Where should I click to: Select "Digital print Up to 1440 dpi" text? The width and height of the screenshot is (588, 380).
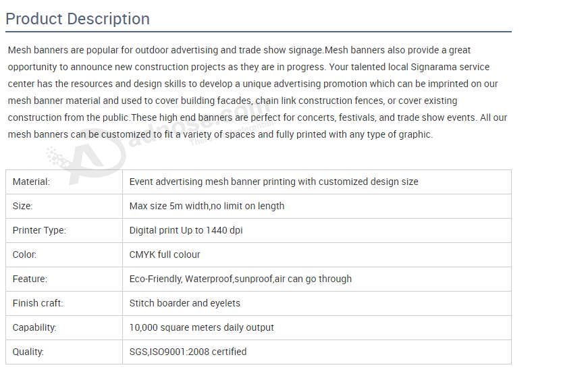tap(186, 230)
